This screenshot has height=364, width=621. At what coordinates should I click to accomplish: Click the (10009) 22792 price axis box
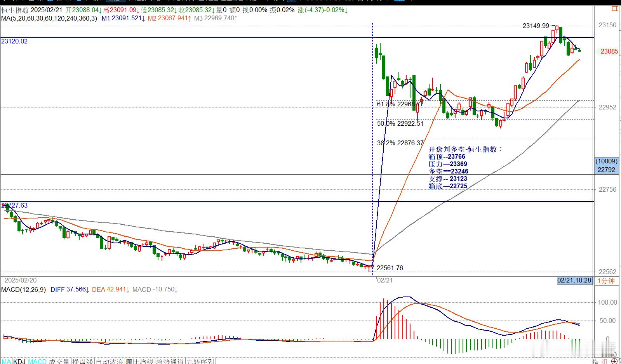(x=606, y=165)
